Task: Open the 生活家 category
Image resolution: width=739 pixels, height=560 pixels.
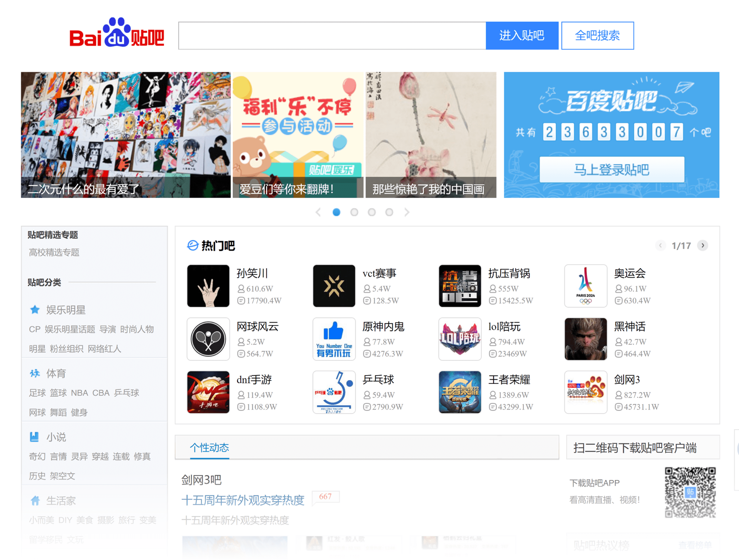Action: (61, 500)
